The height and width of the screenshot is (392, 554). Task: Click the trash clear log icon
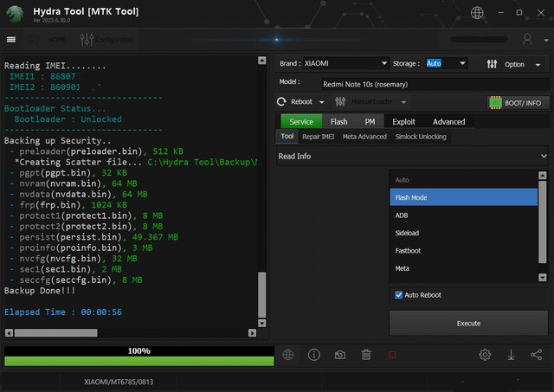tap(366, 355)
